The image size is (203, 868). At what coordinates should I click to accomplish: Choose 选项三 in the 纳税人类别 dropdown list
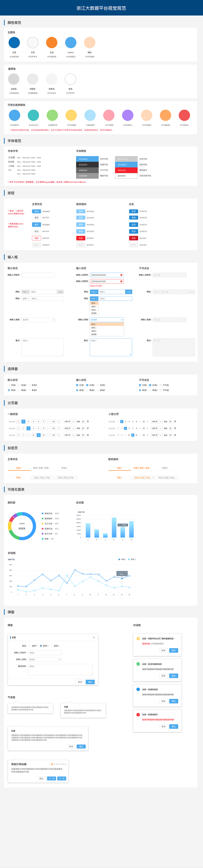pos(107,331)
